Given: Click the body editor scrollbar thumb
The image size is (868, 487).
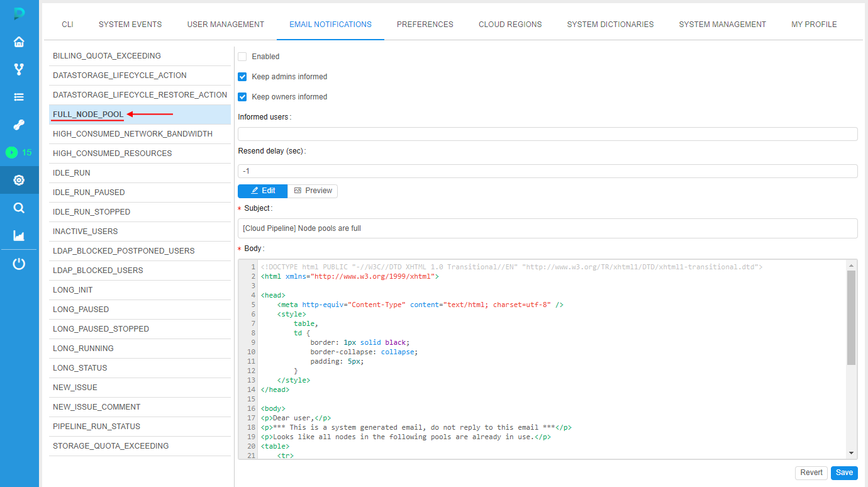Looking at the screenshot, I should tap(851, 318).
